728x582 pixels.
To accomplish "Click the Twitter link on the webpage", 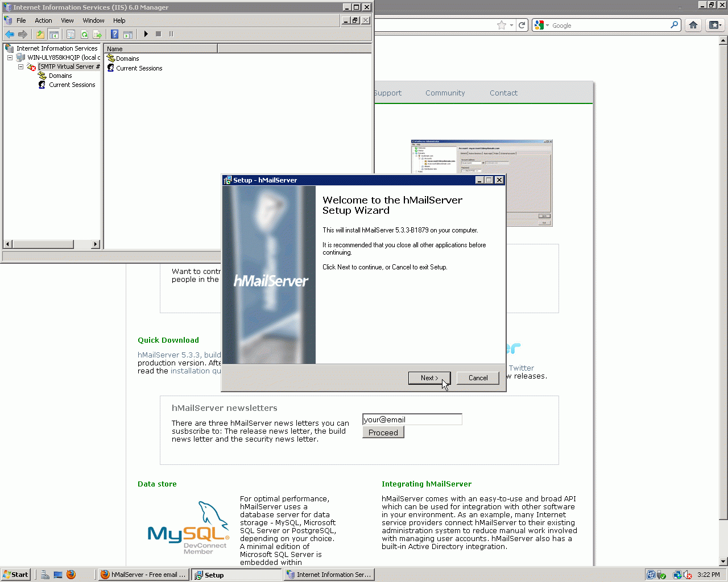I will (522, 368).
